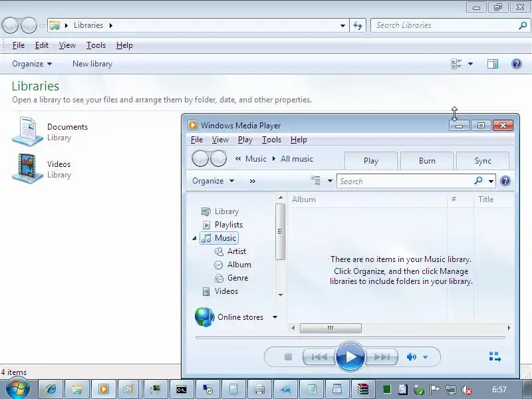
Task: Open the Explorer address bar history dropdown
Action: point(342,25)
